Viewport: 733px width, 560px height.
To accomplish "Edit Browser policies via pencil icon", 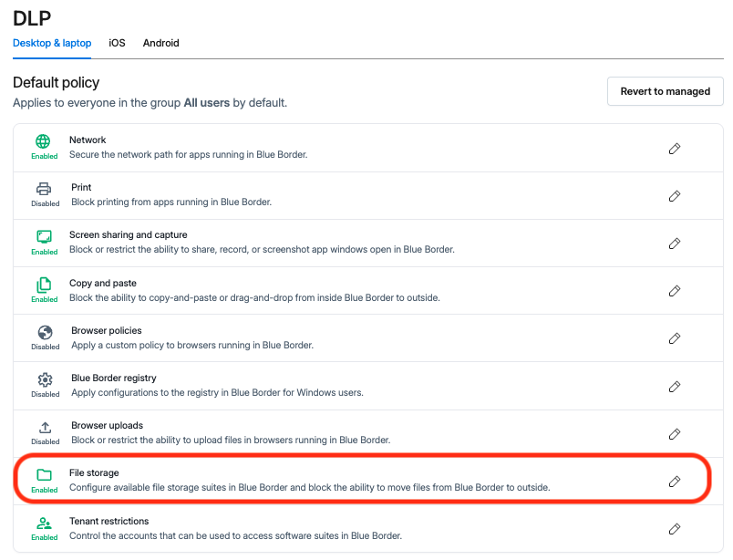I will point(674,338).
